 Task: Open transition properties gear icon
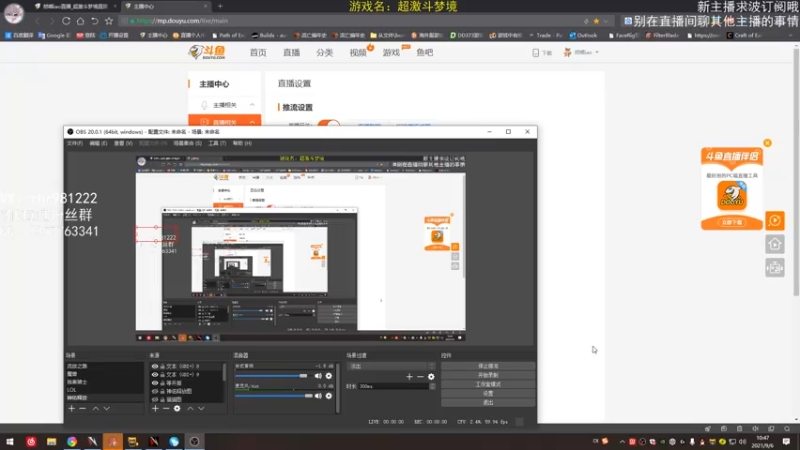431,377
